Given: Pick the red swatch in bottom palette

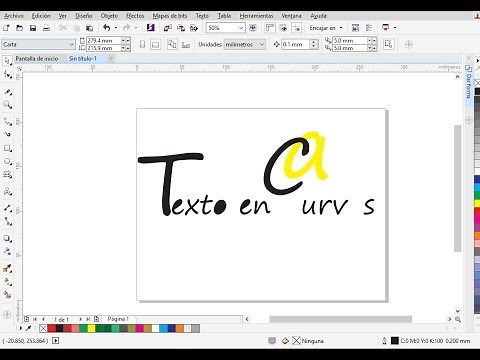Looking at the screenshot, I should tap(51, 329).
